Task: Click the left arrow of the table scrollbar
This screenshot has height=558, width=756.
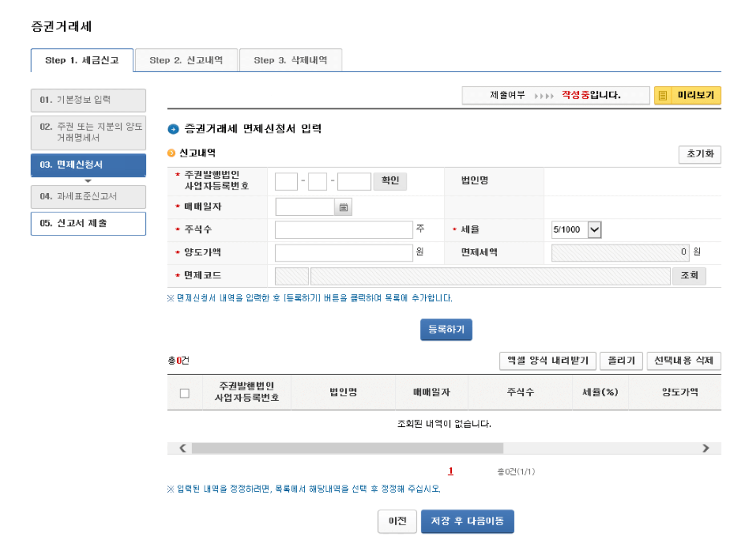Action: pyautogui.click(x=181, y=449)
